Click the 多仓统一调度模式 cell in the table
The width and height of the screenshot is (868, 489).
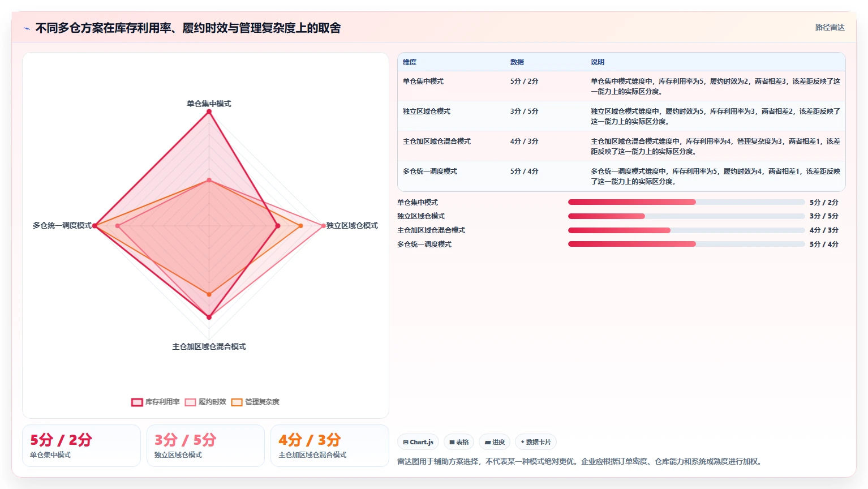(x=430, y=171)
